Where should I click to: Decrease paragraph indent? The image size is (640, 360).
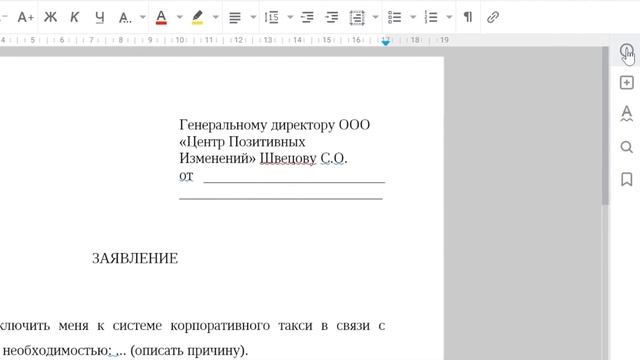pos(307,17)
